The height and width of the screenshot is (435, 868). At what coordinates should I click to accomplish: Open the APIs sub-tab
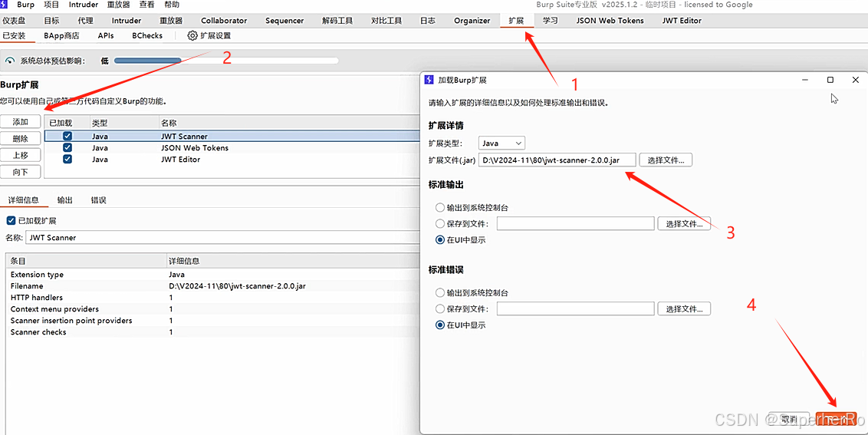coord(106,35)
